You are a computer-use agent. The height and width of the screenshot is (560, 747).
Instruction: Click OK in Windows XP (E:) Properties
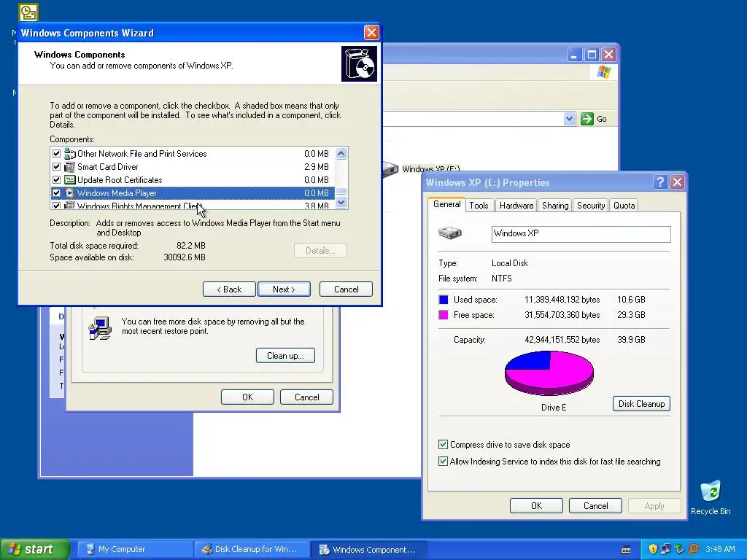coord(536,506)
